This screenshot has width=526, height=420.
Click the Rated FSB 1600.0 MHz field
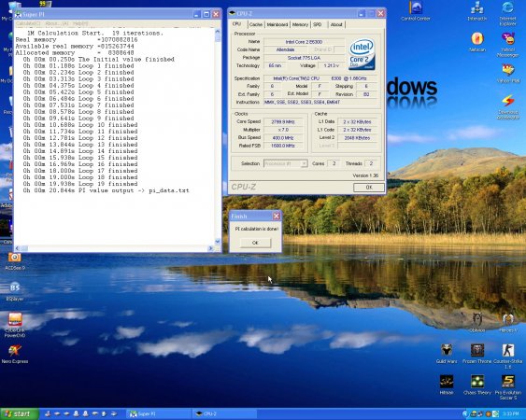(x=283, y=146)
